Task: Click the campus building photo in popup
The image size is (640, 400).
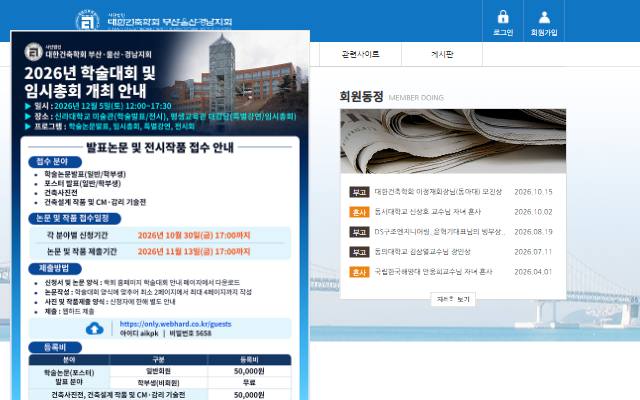Action: [241, 78]
